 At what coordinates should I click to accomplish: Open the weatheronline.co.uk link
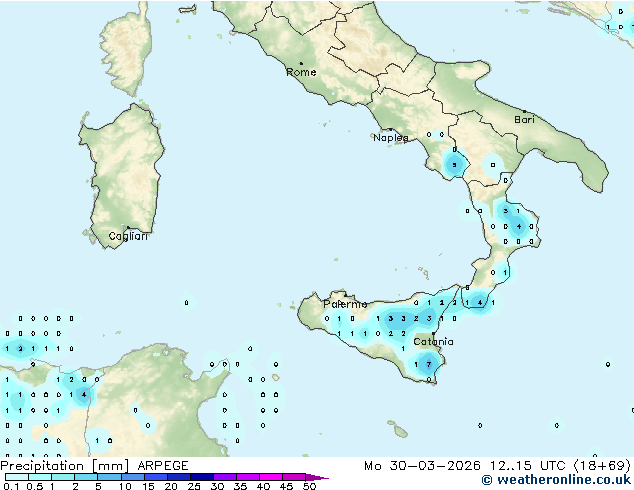[x=556, y=480]
